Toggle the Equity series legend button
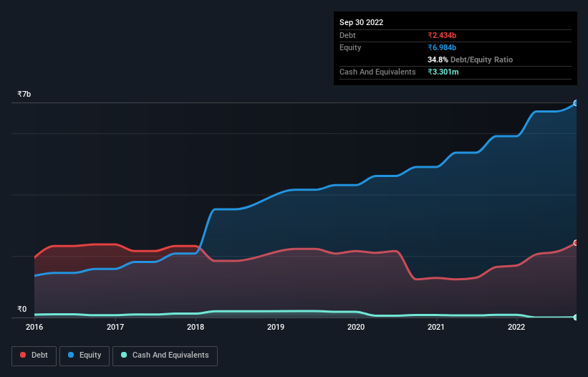This screenshot has width=588, height=377. point(85,355)
